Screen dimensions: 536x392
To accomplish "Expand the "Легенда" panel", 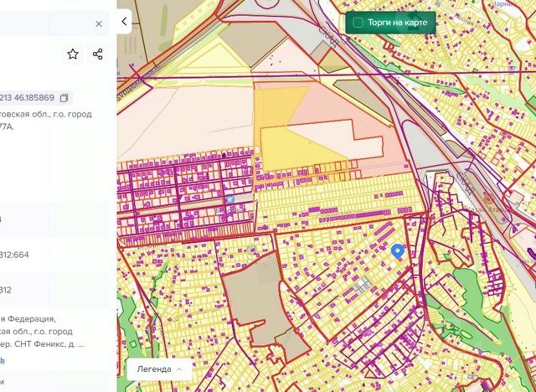I will point(159,369).
